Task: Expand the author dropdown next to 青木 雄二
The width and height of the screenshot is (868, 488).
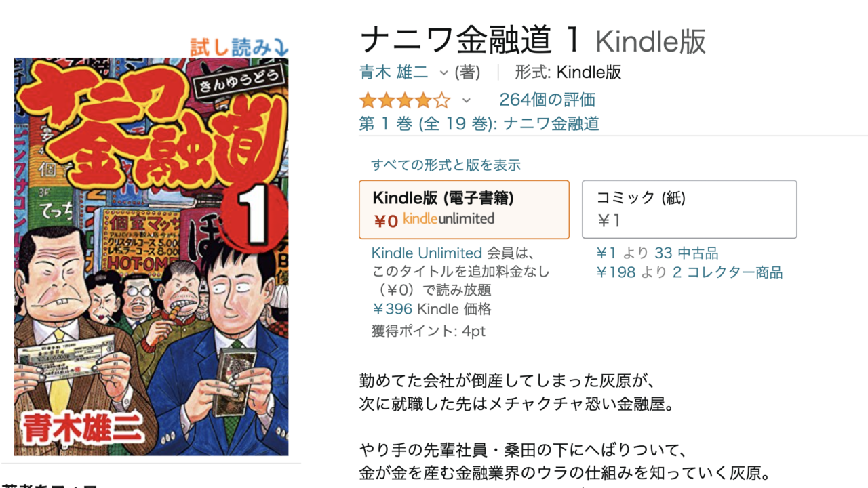Action: point(444,73)
